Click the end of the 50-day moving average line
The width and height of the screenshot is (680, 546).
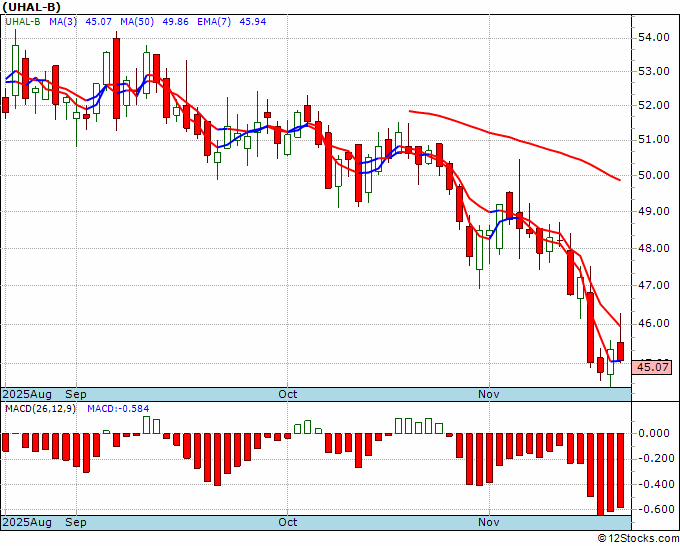pyautogui.click(x=620, y=180)
